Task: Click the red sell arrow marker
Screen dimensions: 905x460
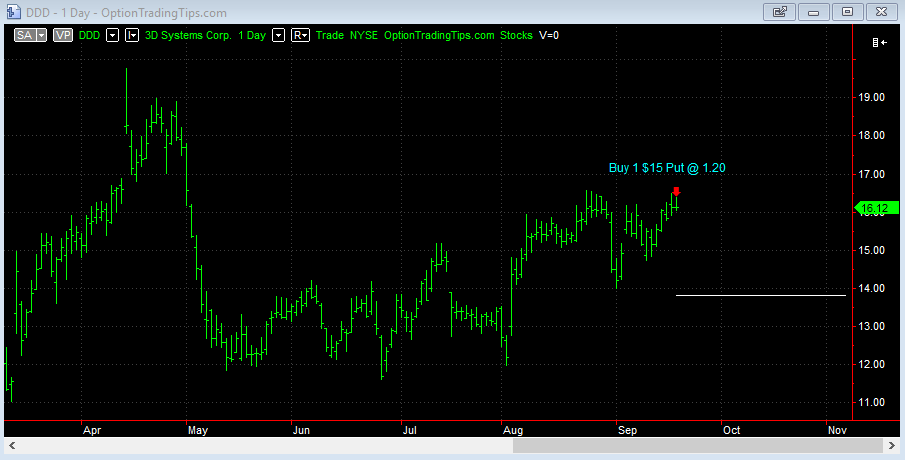Action: 676,192
